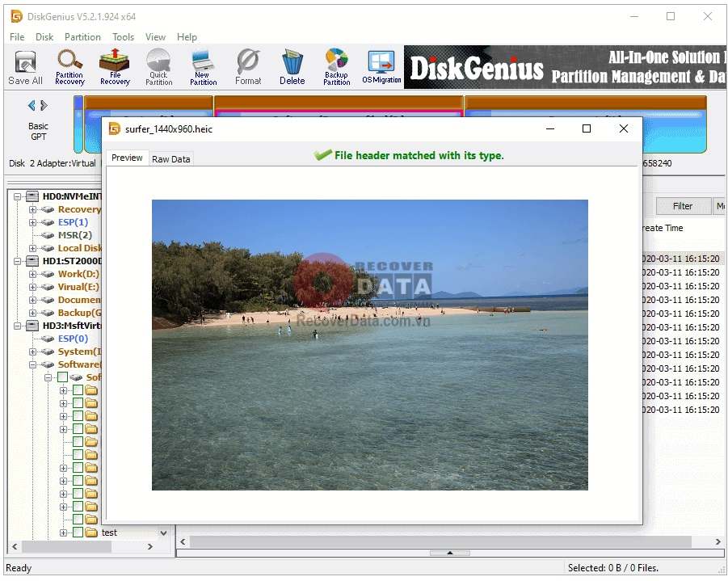Viewport: 728px width, 581px height.
Task: Select the Basic GPT disk label
Action: point(38,132)
